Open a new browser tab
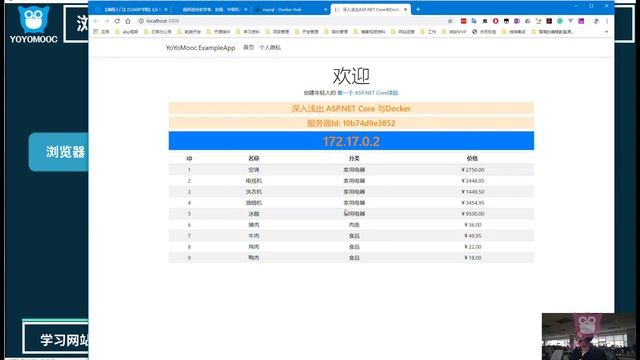Image resolution: width=640 pixels, height=360 pixels. (418, 9)
